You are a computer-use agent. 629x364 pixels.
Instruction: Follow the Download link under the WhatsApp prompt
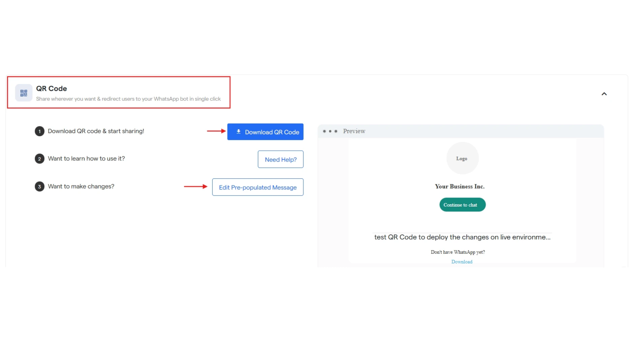tap(462, 262)
